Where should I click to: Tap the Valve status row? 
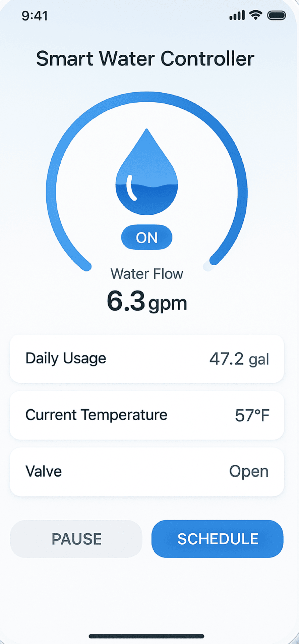(146, 472)
